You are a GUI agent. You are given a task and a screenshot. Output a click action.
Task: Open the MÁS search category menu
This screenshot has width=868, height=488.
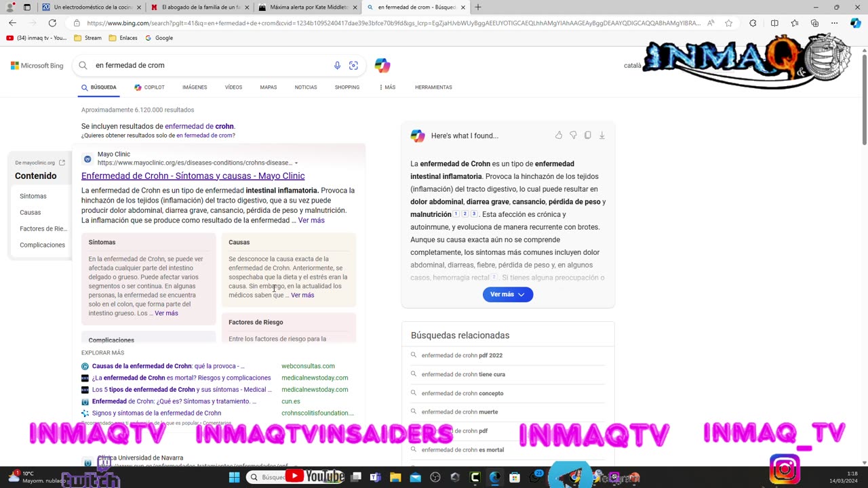point(387,87)
